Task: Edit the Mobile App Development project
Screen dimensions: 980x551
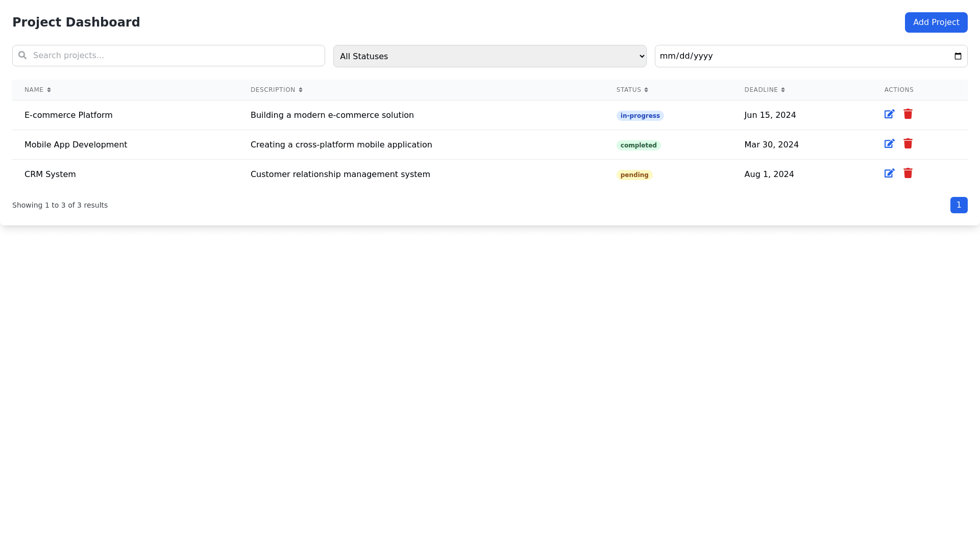Action: pyautogui.click(x=889, y=144)
